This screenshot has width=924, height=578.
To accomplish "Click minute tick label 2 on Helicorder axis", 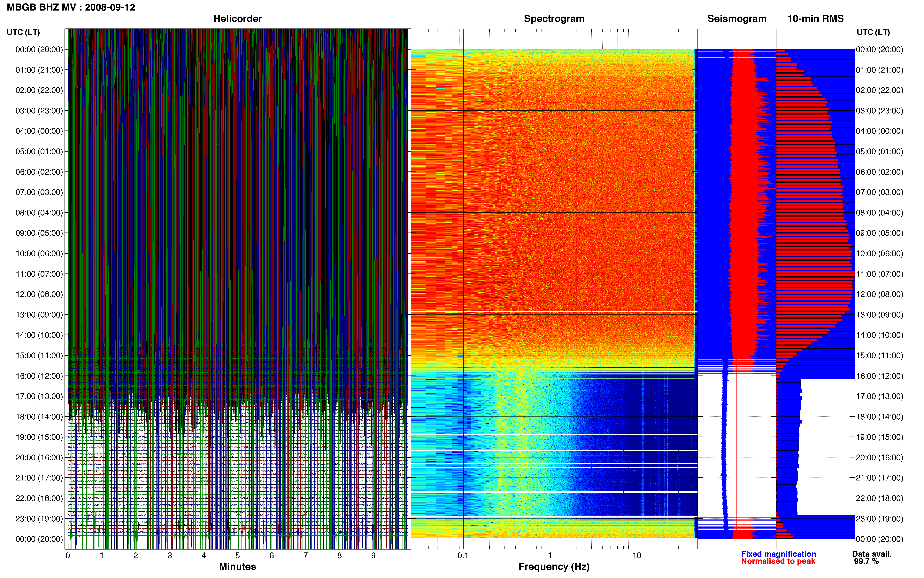I will point(136,556).
